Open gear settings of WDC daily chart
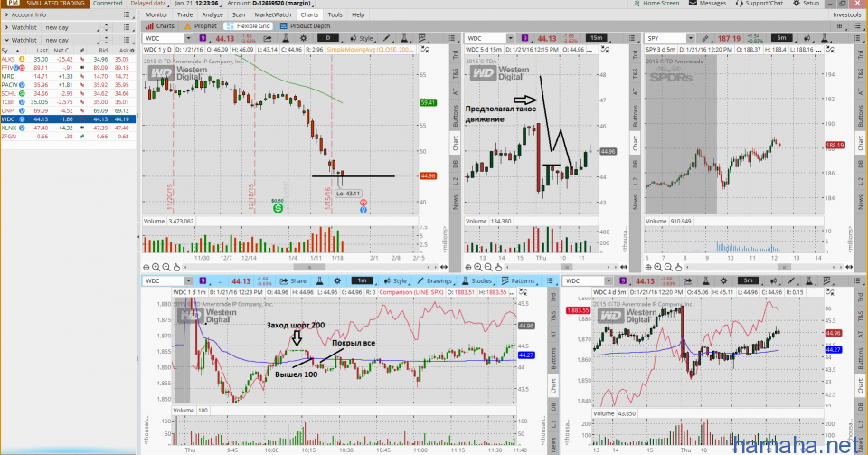Image resolution: width=868 pixels, height=455 pixels. [x=304, y=38]
